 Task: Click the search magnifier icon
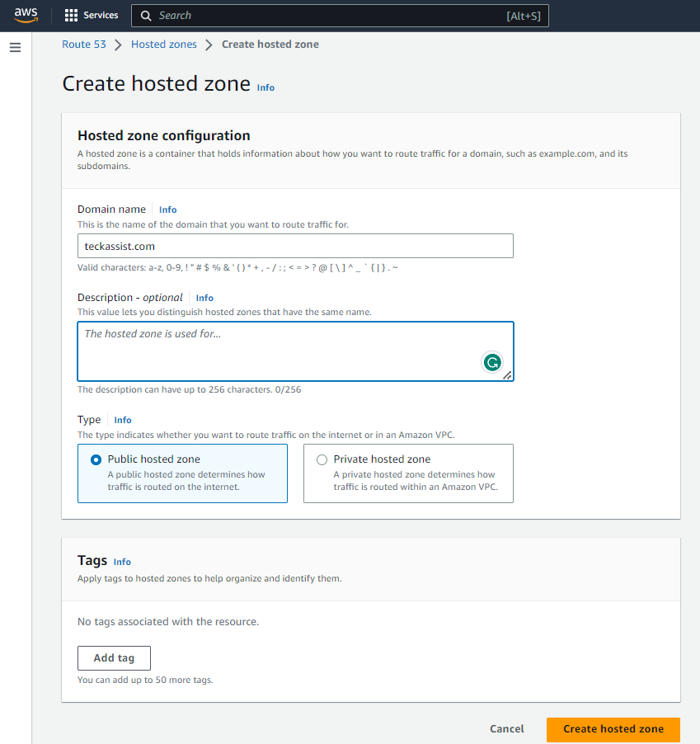coord(146,16)
